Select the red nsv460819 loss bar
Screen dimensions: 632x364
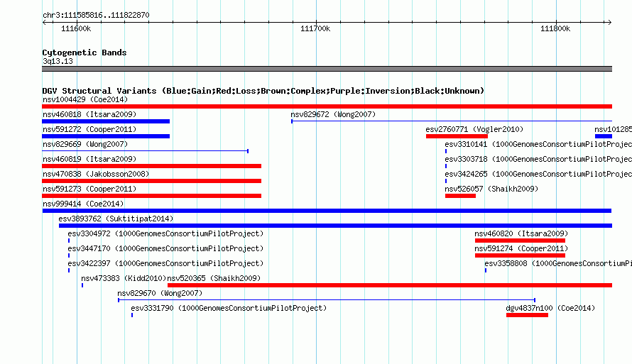click(151, 166)
